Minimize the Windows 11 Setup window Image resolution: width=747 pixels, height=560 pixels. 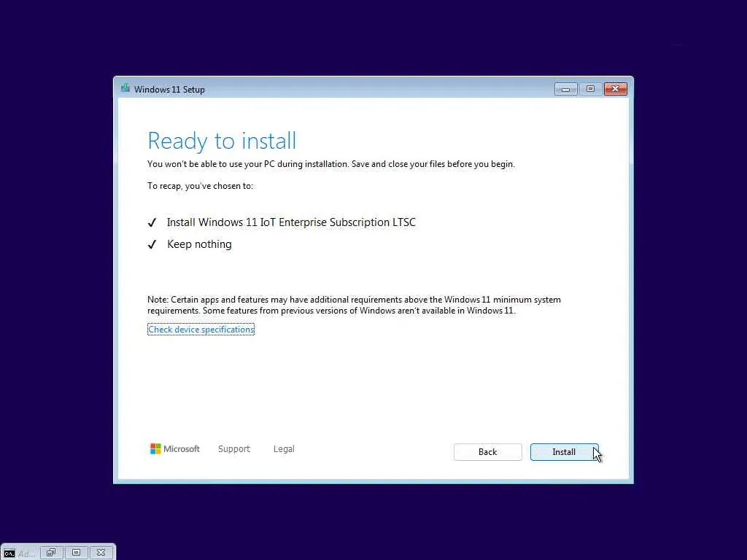tap(565, 89)
